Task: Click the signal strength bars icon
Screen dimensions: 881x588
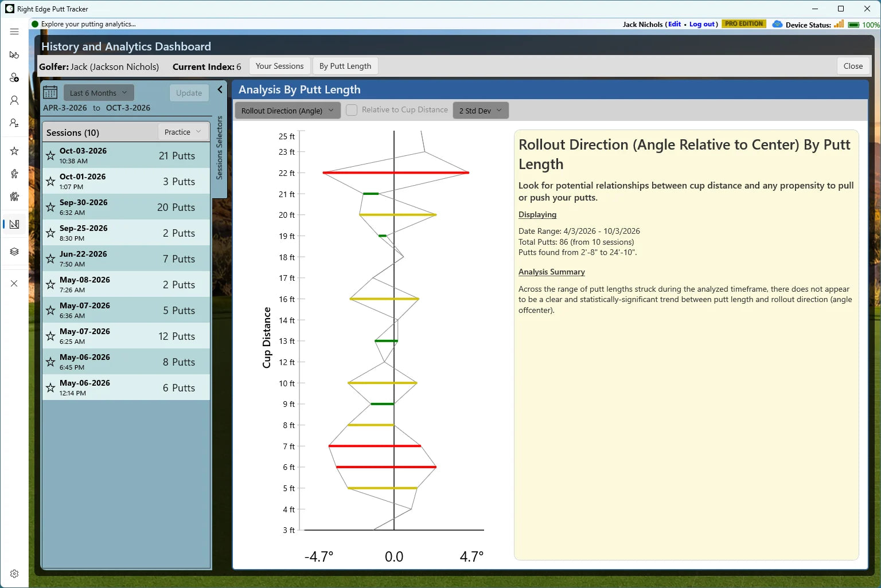Action: tap(839, 24)
